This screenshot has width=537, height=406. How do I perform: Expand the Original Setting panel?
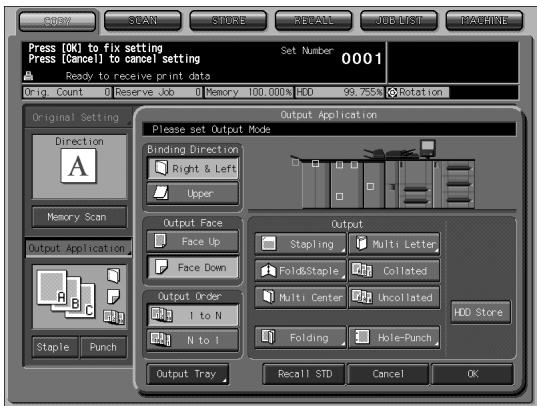[78, 117]
